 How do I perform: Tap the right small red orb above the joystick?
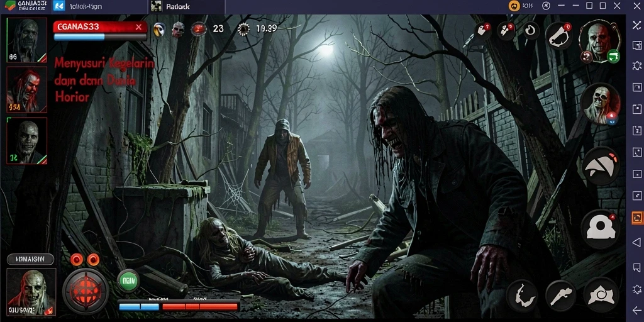(x=93, y=259)
